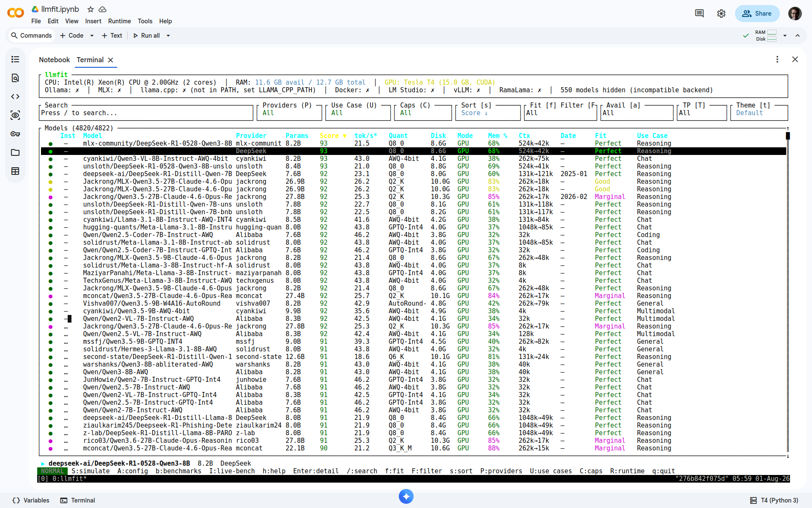Open the table view sidebar icon
The width and height of the screenshot is (812, 508).
click(x=15, y=171)
